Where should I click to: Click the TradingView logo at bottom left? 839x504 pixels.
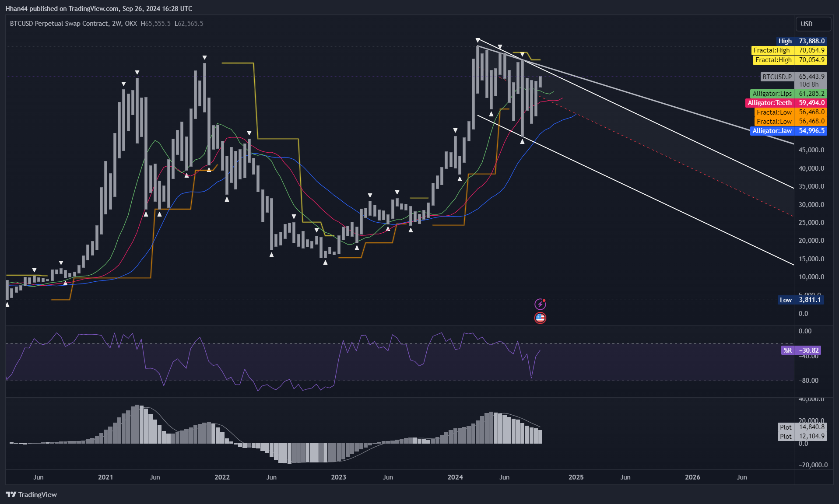click(x=31, y=494)
